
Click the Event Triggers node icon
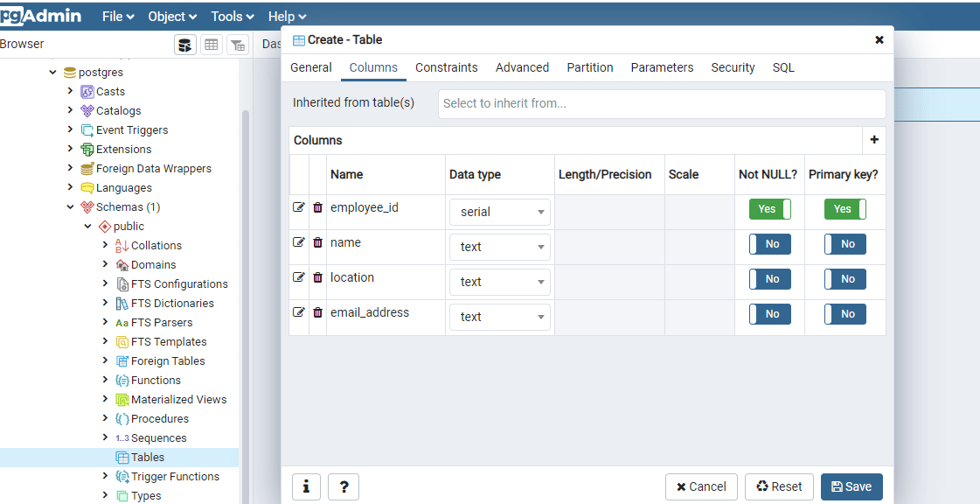[x=87, y=130]
